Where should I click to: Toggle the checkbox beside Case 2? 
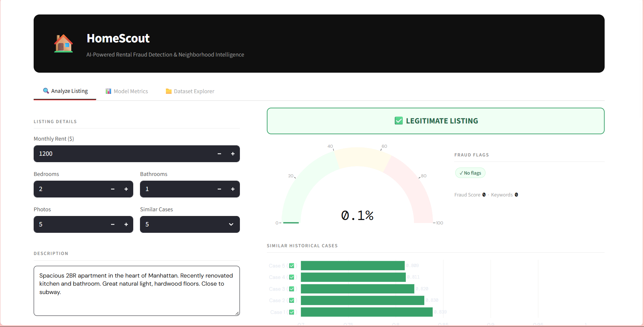pos(292,300)
